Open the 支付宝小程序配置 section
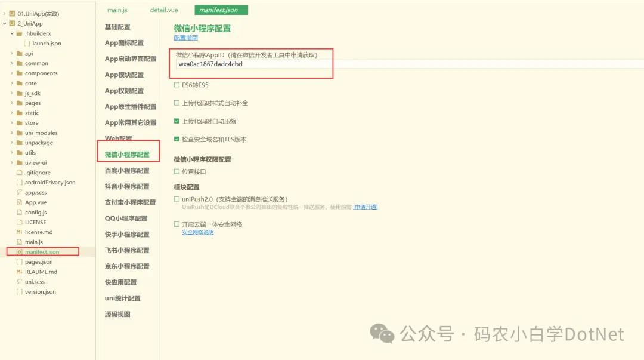644x360 pixels. pos(130,202)
